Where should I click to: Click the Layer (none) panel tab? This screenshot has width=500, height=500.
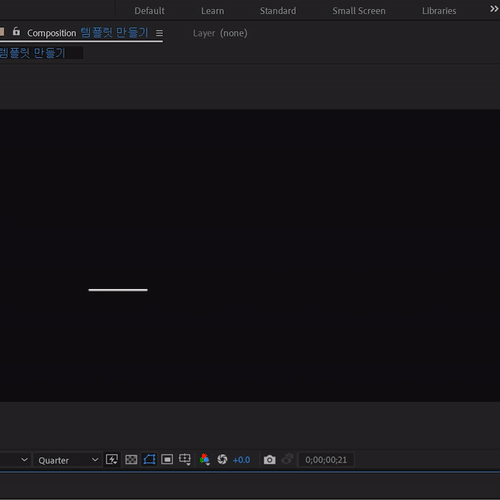(x=220, y=33)
